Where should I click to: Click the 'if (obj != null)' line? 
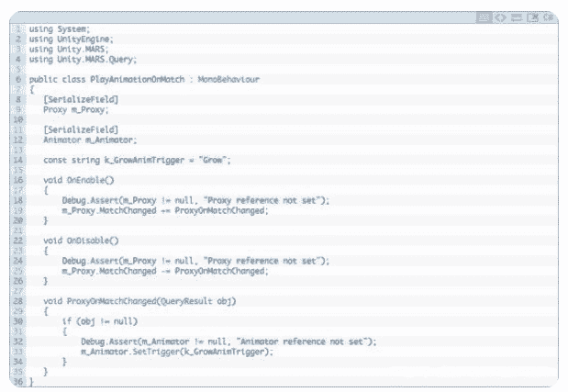pyautogui.click(x=100, y=321)
